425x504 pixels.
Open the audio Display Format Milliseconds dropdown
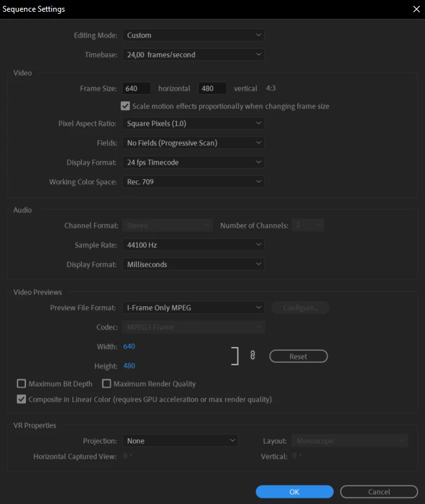point(193,264)
